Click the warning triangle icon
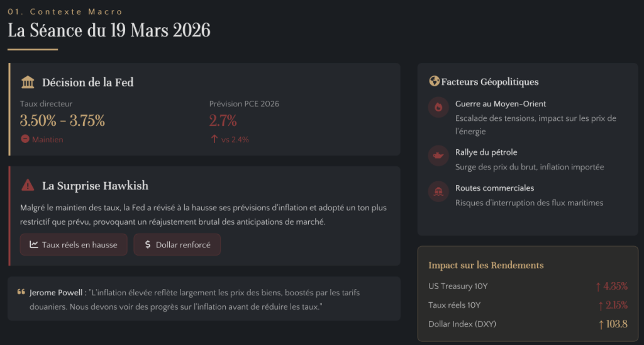 (x=28, y=185)
